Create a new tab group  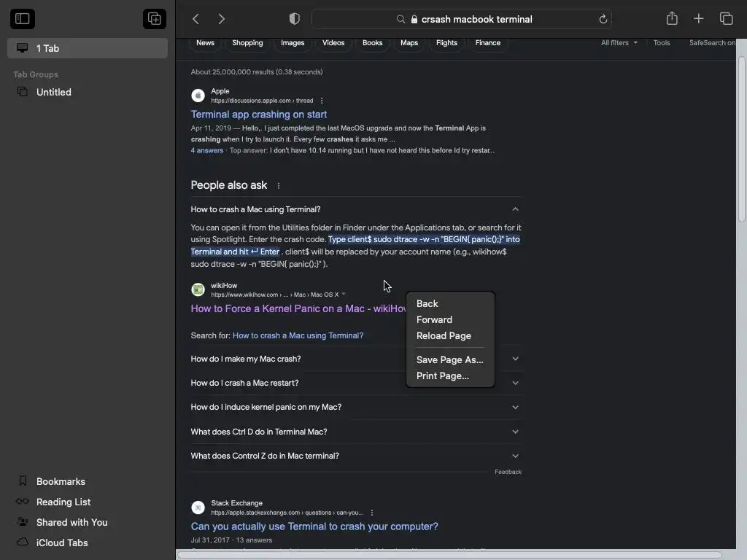point(155,19)
